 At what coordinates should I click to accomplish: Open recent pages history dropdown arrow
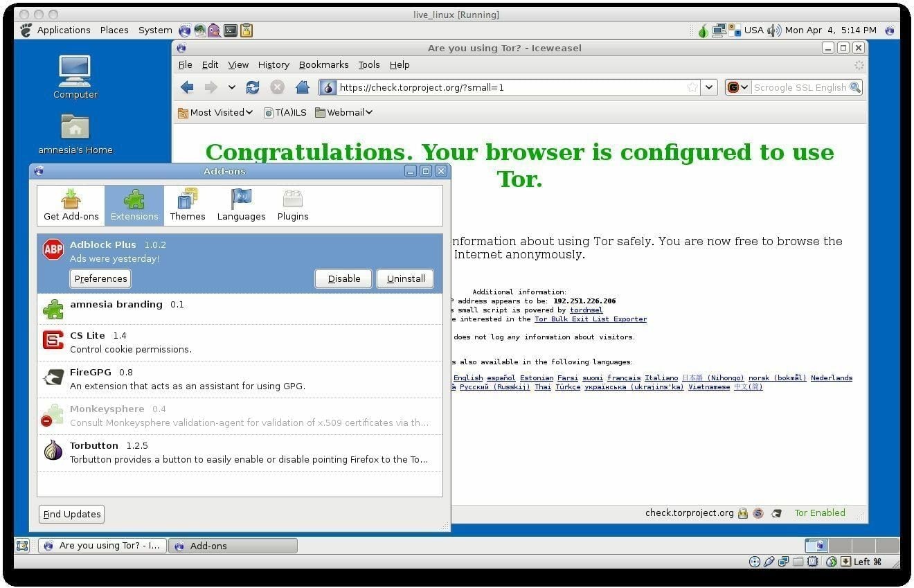coord(231,87)
